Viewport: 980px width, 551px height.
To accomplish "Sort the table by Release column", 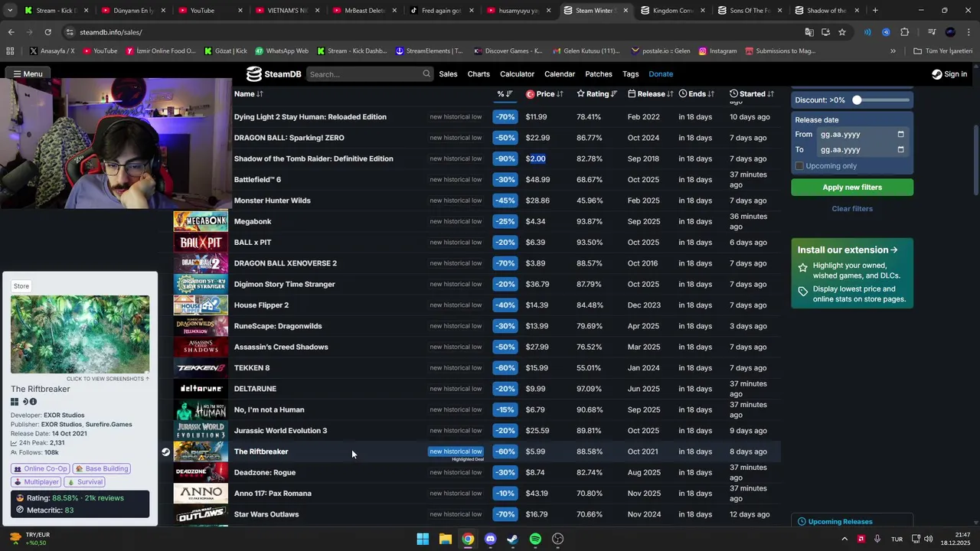I will coord(651,94).
